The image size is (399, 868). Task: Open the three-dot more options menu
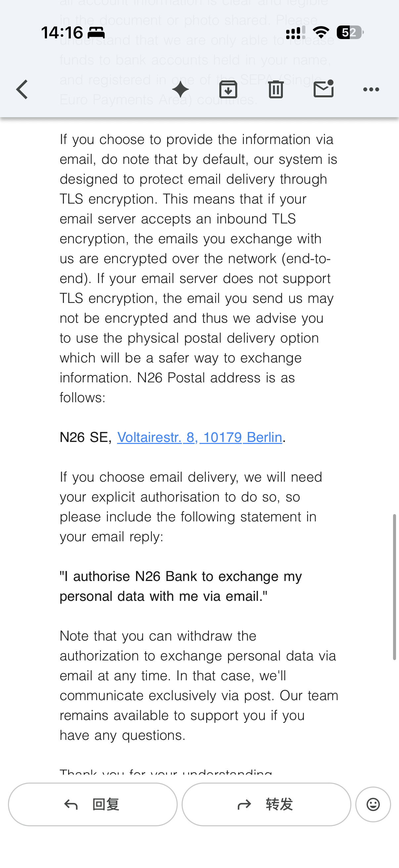(x=371, y=89)
